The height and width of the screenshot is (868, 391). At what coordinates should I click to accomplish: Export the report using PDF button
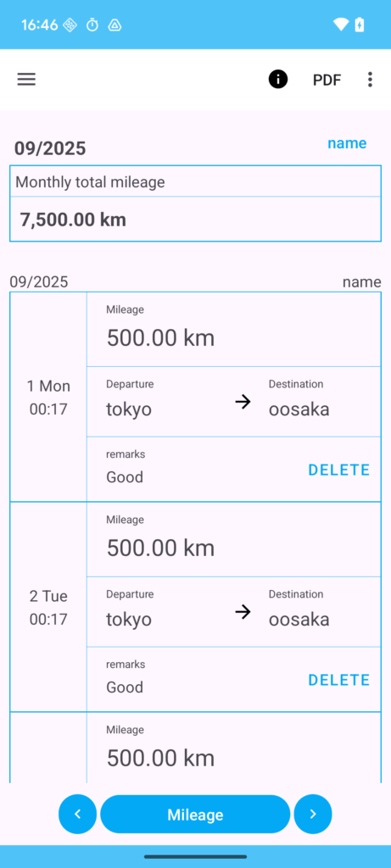click(327, 80)
